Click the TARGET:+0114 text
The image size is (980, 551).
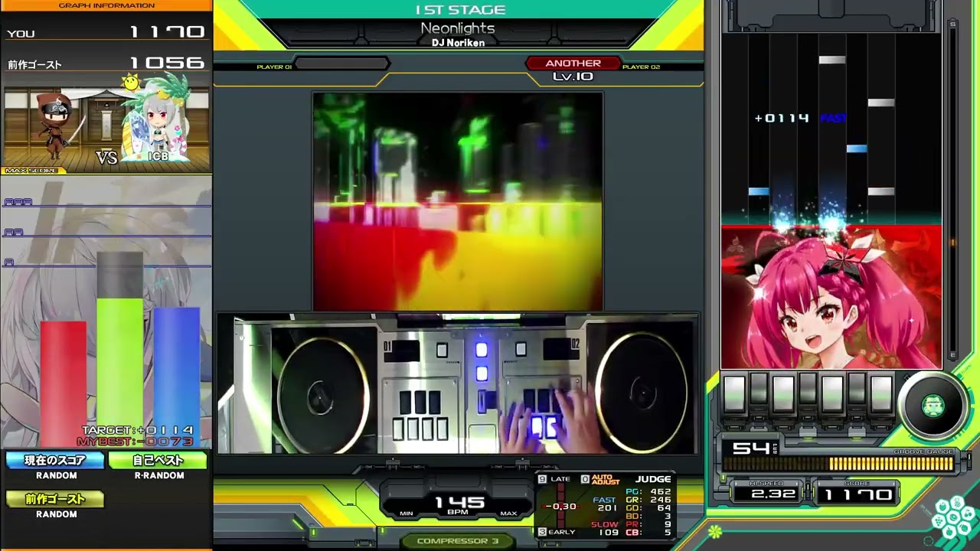(x=138, y=430)
